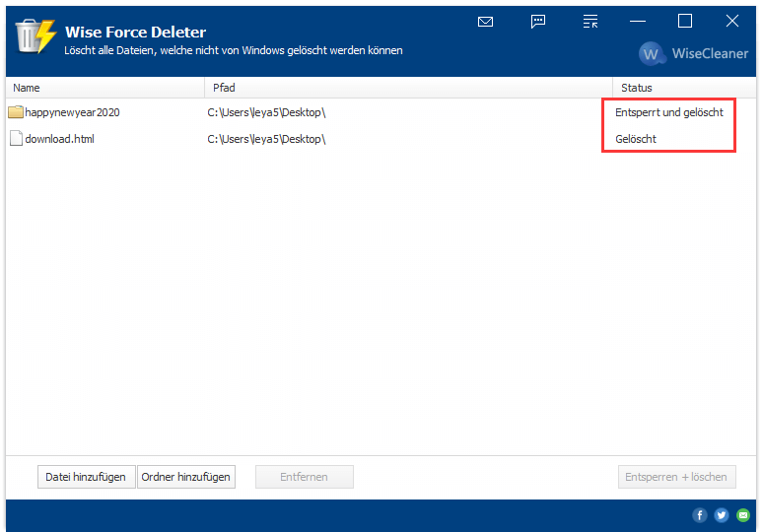Open the feedback chat bubble icon
This screenshot has width=762, height=532.
click(x=538, y=22)
